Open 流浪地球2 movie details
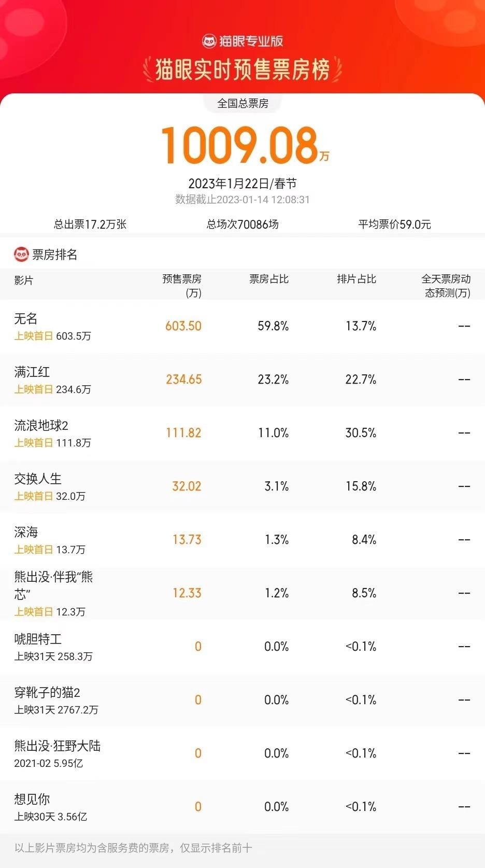The image size is (485, 868). [x=41, y=425]
